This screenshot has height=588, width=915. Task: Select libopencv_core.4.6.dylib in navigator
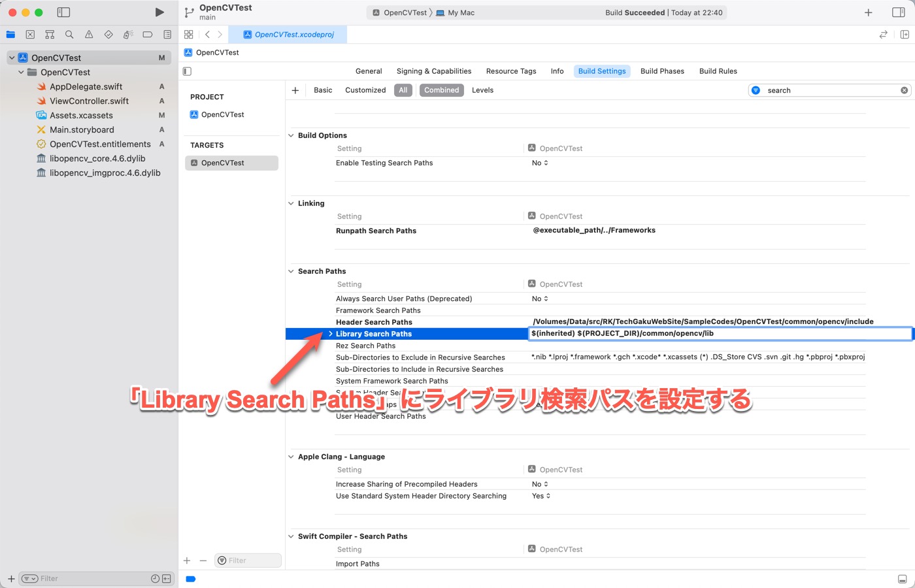pos(97,159)
